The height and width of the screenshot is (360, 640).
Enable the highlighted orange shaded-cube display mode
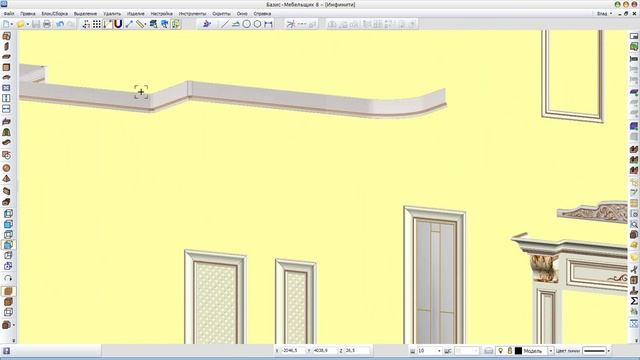point(8,291)
